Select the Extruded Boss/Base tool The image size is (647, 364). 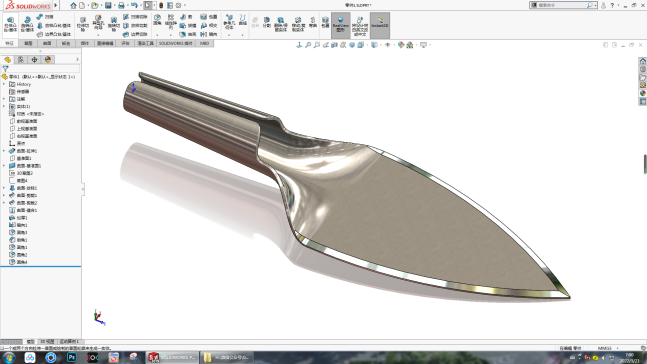(x=10, y=25)
